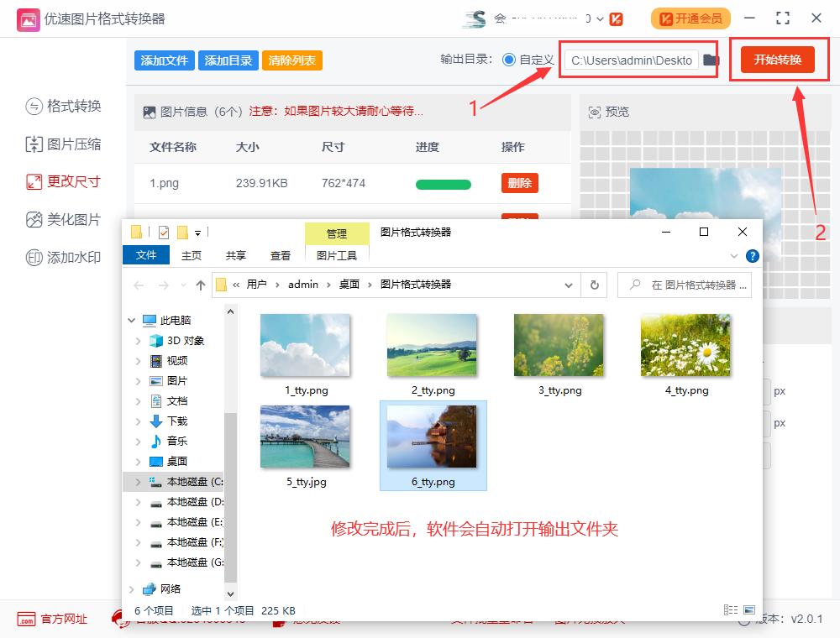This screenshot has width=840, height=638.
Task: Open the output folder browse icon
Action: (710, 60)
